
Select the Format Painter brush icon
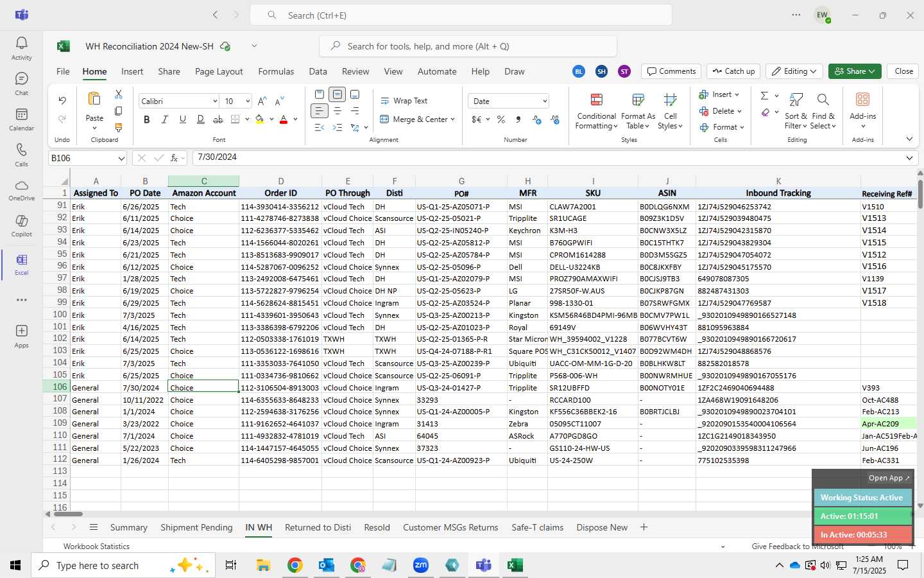click(x=119, y=127)
